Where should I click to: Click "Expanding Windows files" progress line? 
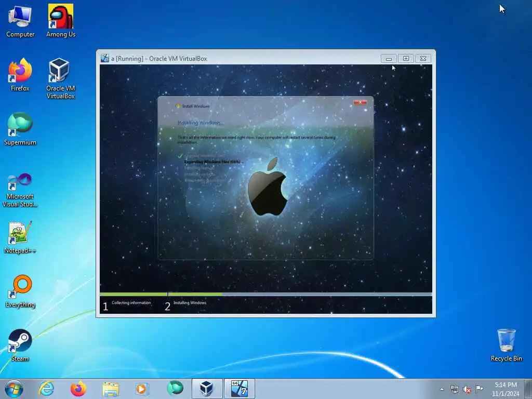[x=214, y=162]
